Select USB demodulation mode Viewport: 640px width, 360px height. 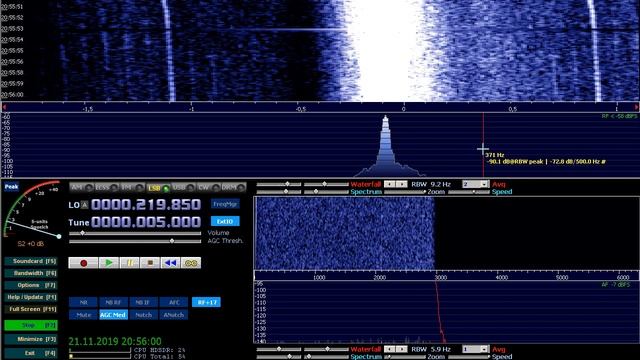(183, 187)
